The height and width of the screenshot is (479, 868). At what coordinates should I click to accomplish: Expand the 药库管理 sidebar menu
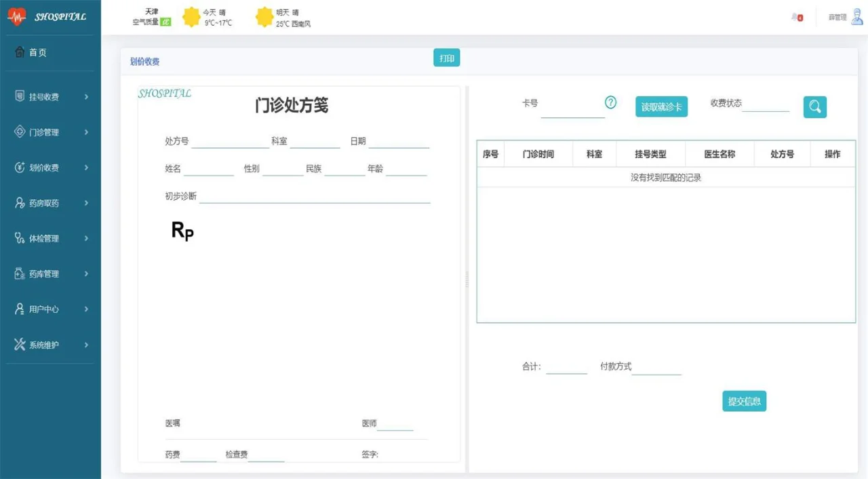pyautogui.click(x=51, y=274)
